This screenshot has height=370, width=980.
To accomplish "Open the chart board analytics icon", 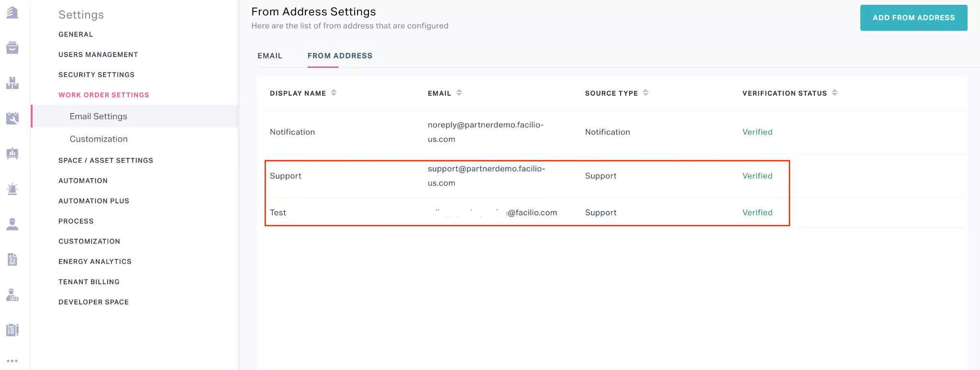I will click(x=12, y=154).
